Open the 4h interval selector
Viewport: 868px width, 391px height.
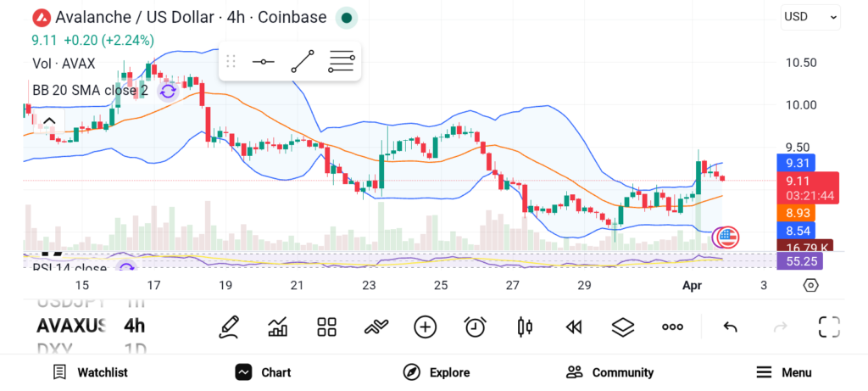coord(134,326)
